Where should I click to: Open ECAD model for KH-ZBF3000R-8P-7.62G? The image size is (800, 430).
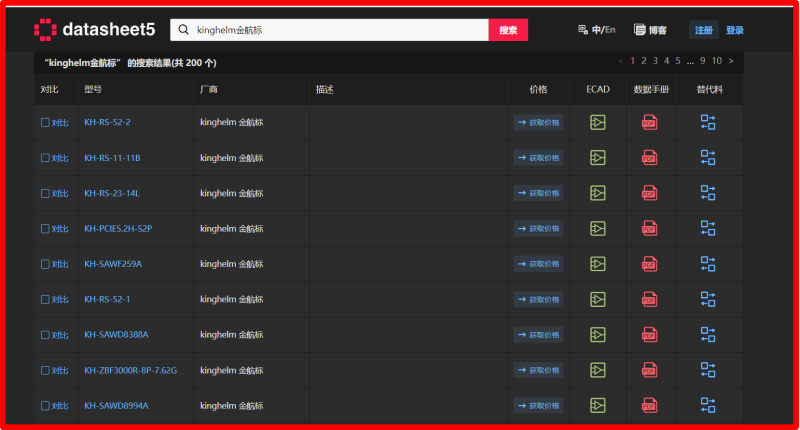pyautogui.click(x=597, y=370)
